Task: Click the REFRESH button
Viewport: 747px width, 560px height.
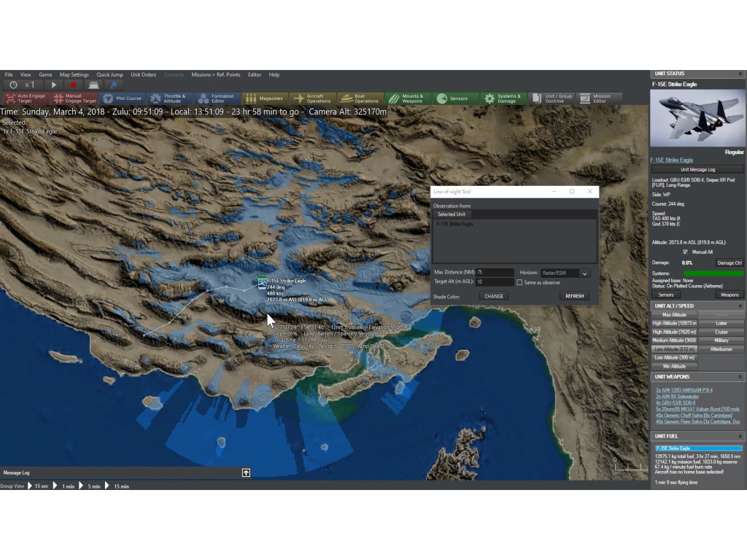Action: (x=574, y=296)
